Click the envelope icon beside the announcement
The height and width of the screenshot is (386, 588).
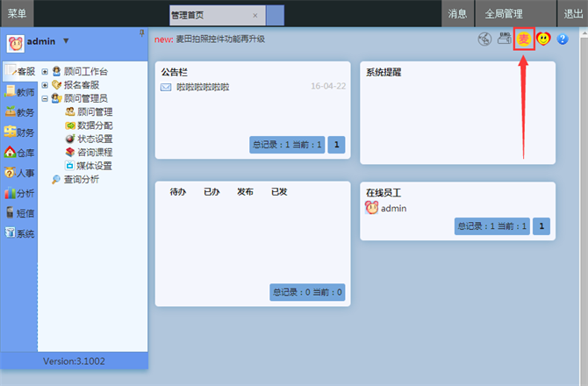[166, 88]
